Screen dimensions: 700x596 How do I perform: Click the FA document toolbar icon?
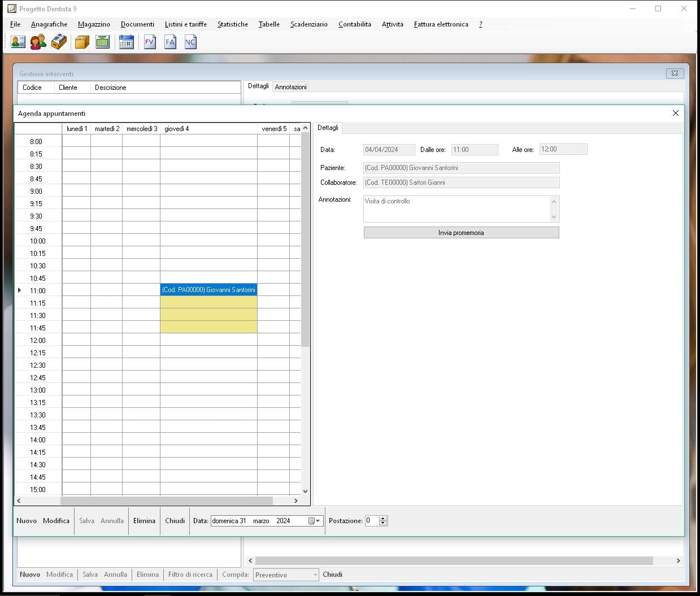pos(170,42)
